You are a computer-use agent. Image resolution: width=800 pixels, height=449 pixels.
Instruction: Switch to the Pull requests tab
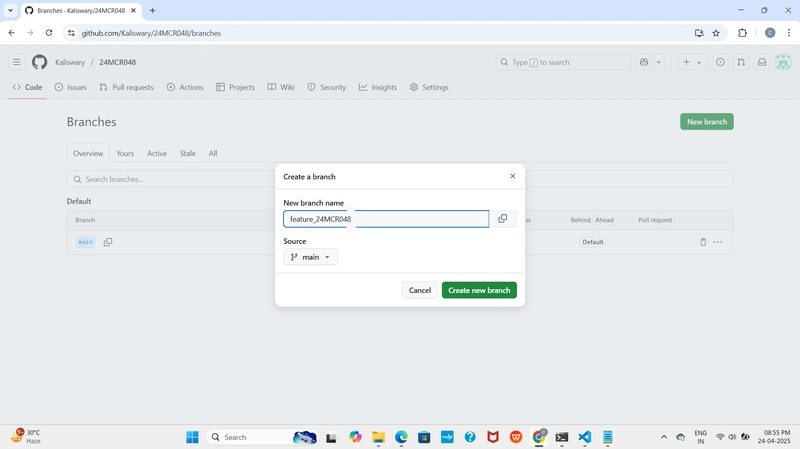click(127, 87)
